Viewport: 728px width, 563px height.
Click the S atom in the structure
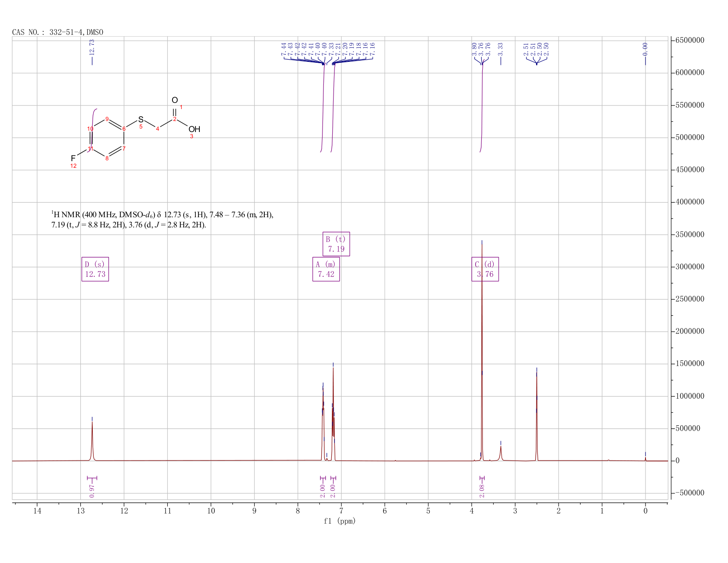click(x=141, y=119)
